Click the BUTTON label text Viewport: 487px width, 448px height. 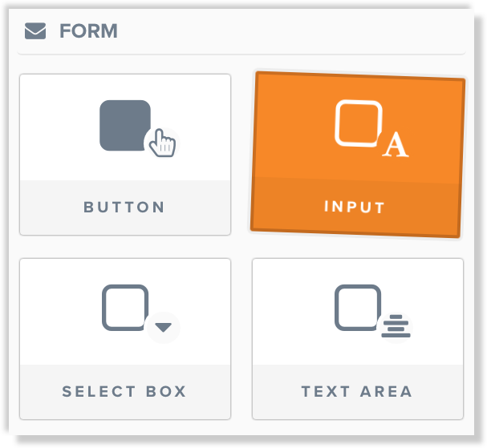pyautogui.click(x=124, y=208)
